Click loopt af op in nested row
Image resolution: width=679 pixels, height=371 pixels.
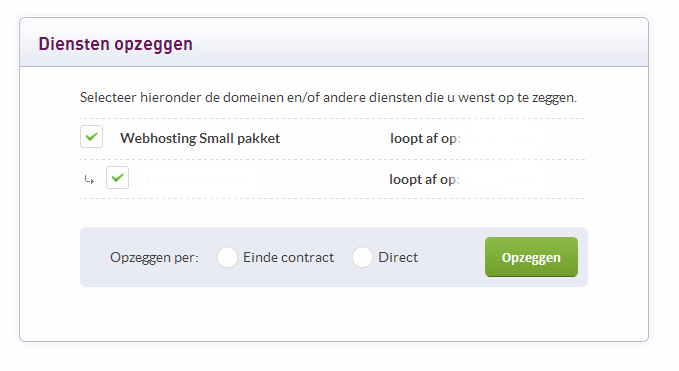pos(424,179)
